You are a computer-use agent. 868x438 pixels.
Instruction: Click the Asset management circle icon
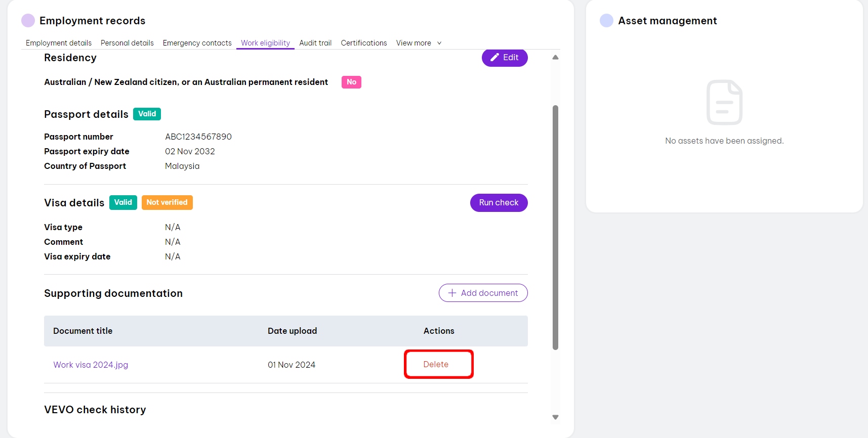click(606, 21)
